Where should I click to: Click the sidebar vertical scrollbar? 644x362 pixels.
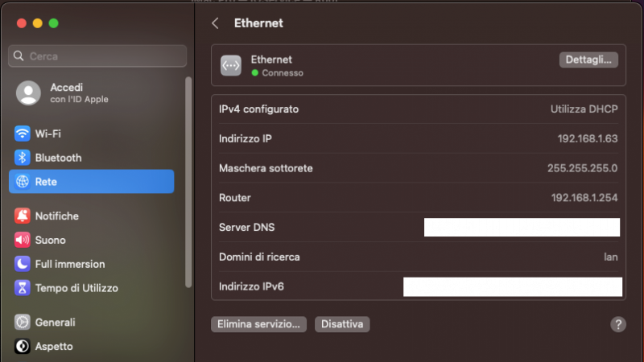tap(188, 181)
